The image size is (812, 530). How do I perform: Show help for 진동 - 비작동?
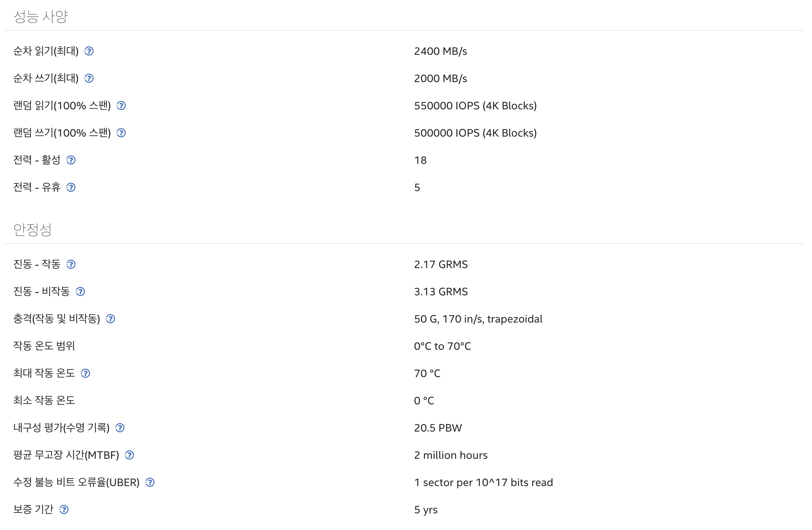coord(80,292)
